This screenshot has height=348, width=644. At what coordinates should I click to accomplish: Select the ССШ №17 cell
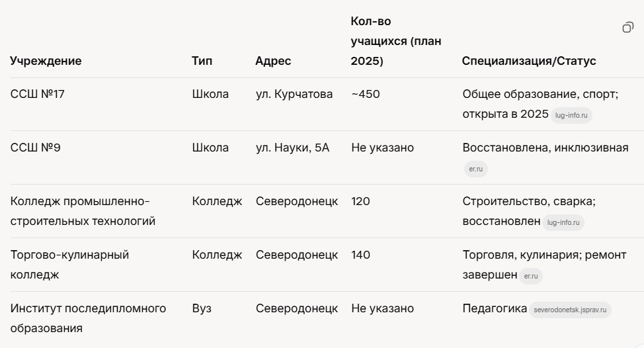coord(38,94)
